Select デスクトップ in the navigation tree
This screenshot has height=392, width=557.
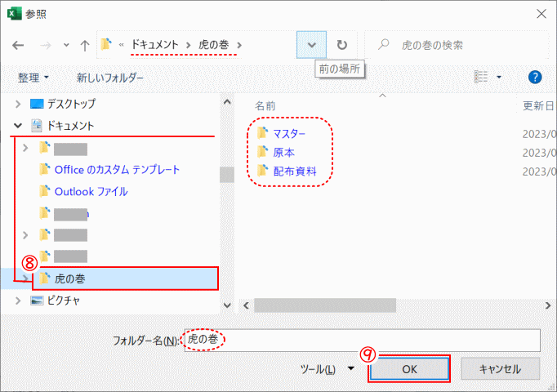coord(71,104)
